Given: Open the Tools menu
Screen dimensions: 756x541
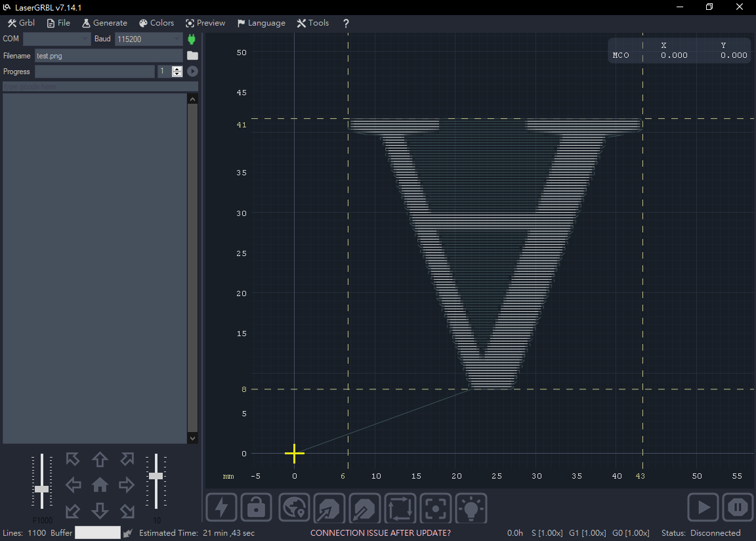Looking at the screenshot, I should (313, 23).
